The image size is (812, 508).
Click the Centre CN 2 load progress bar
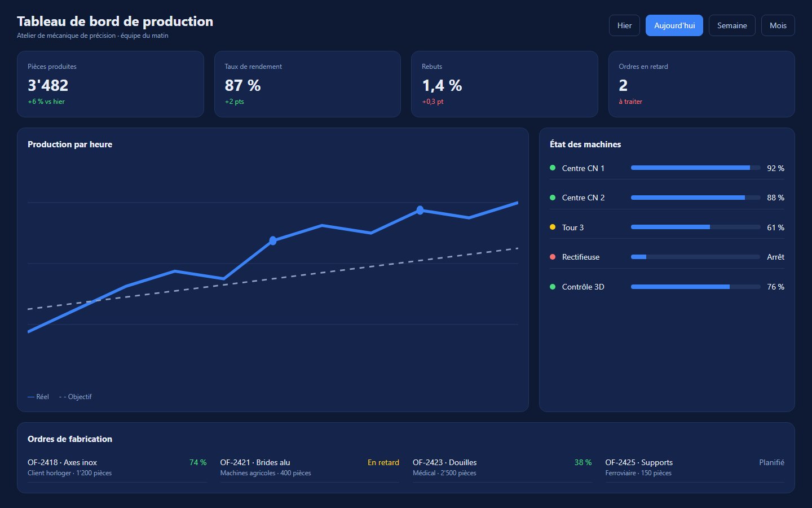(x=696, y=198)
